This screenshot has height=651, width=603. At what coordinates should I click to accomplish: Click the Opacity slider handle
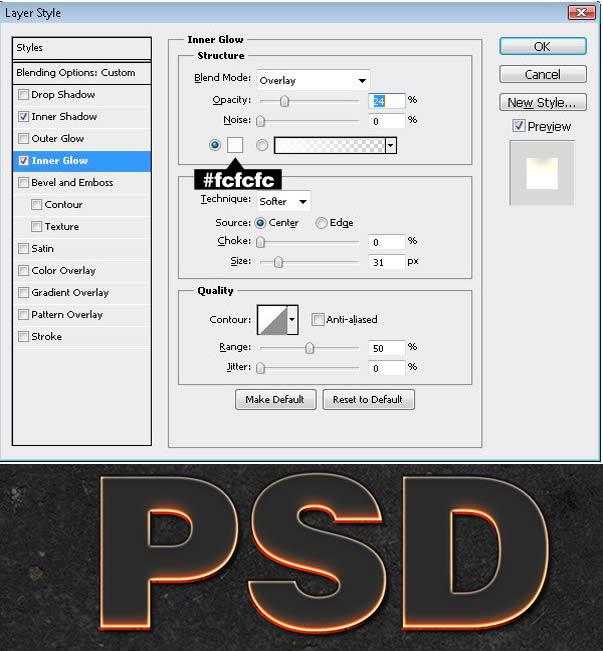coord(284,101)
